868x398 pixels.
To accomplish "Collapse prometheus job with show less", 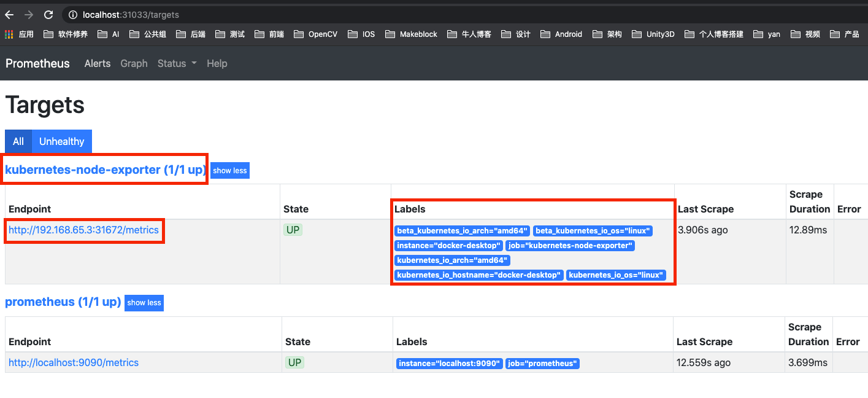I will [144, 303].
